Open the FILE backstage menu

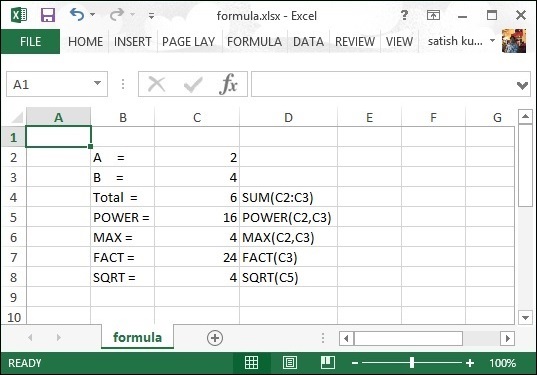click(30, 42)
